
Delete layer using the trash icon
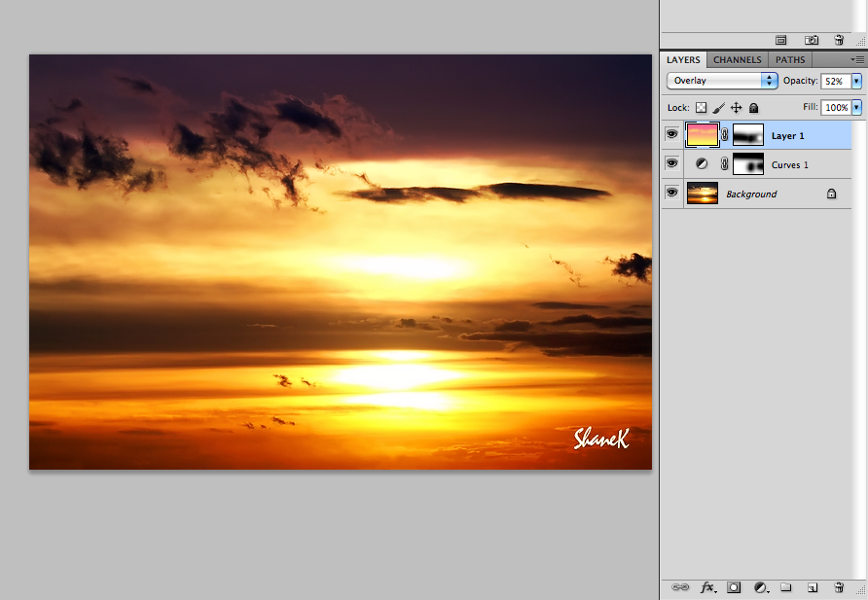pyautogui.click(x=838, y=587)
